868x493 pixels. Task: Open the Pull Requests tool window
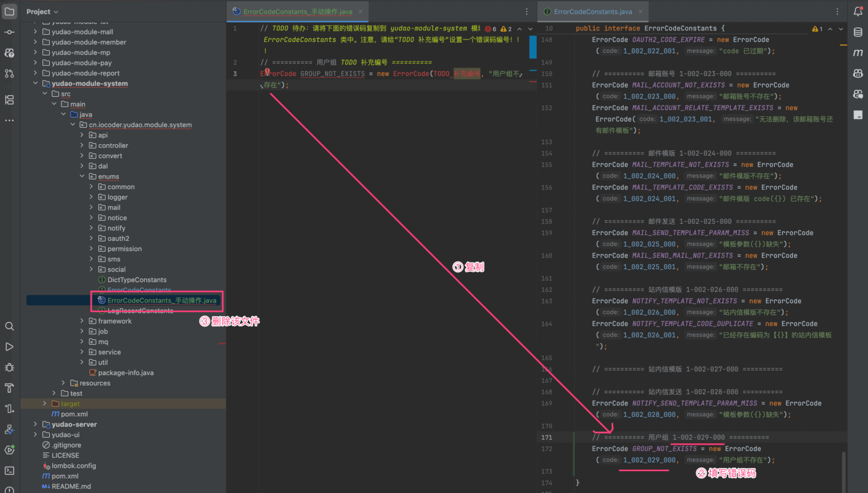pyautogui.click(x=9, y=73)
